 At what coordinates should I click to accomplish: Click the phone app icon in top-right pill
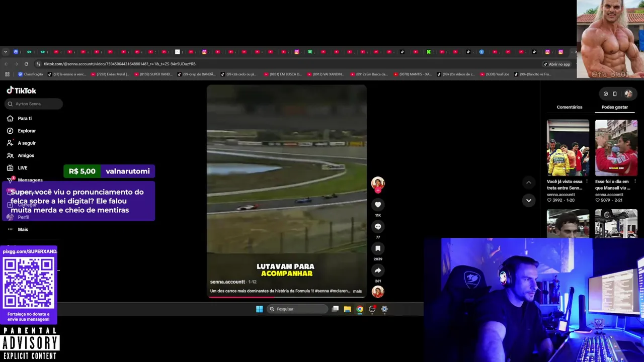pos(615,94)
